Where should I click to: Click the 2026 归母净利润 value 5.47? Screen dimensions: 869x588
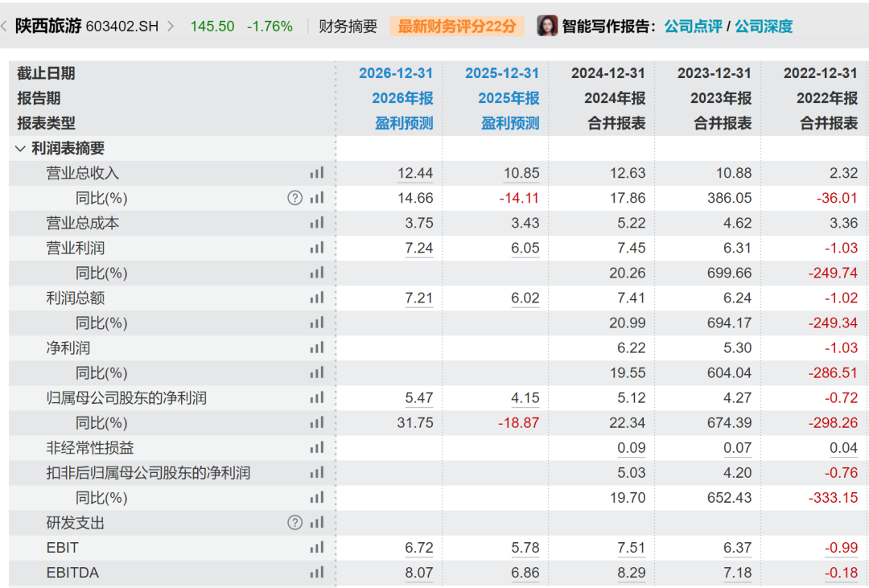pos(419,397)
